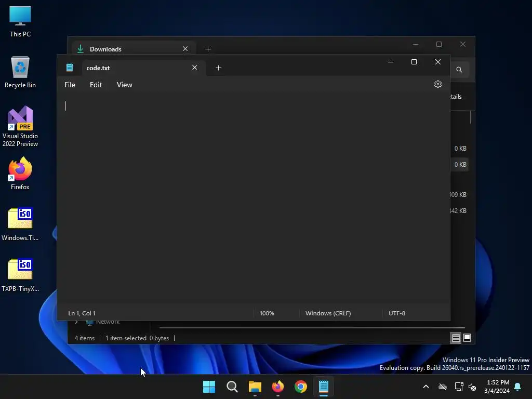The image size is (532, 399).
Task: Expand the Network tree item in File Explorer
Action: click(x=76, y=322)
